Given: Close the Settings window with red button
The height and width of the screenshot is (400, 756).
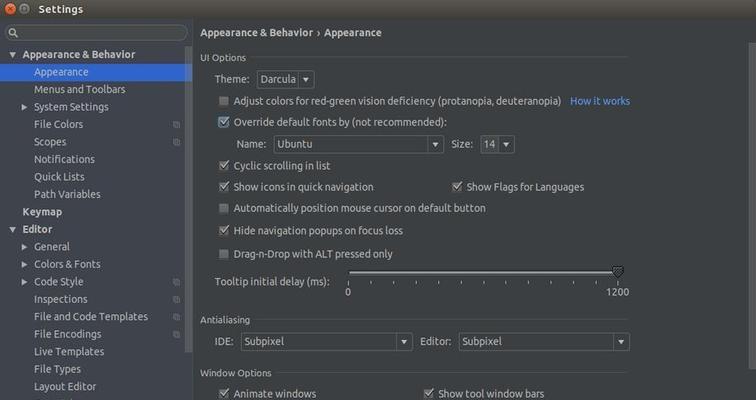Looking at the screenshot, I should [x=10, y=9].
